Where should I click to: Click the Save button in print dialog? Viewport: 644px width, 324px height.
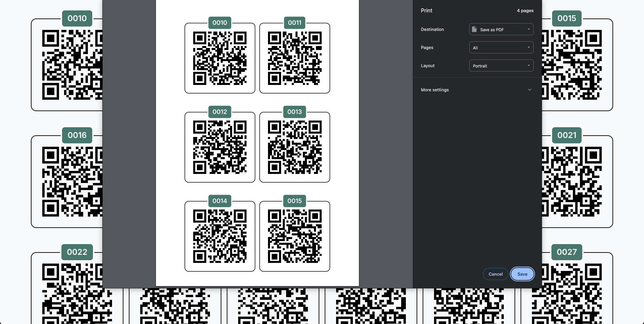tap(522, 274)
